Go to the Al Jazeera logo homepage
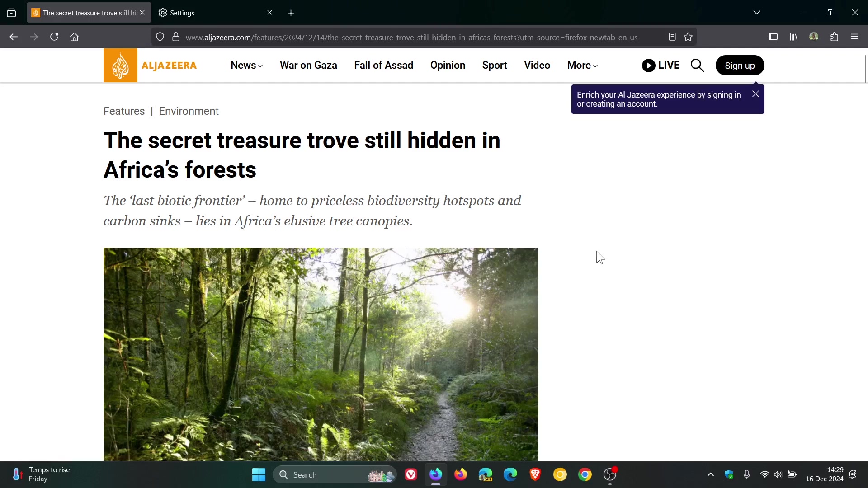The image size is (868, 488). tap(150, 66)
